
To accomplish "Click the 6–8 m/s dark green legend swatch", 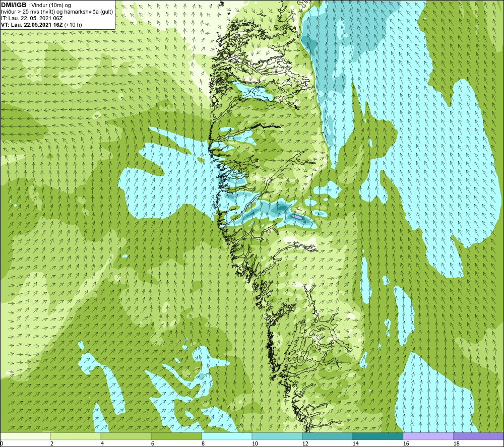I will tap(176, 436).
